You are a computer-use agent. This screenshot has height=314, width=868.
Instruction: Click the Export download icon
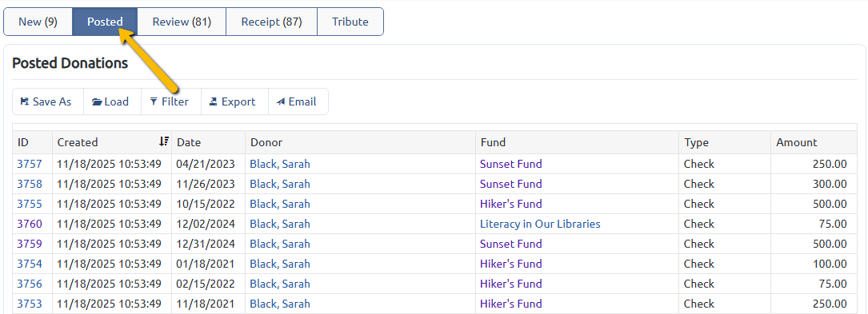(213, 101)
